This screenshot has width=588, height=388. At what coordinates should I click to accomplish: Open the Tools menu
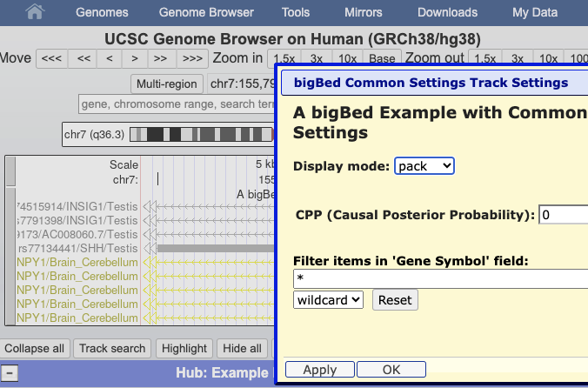pyautogui.click(x=296, y=13)
